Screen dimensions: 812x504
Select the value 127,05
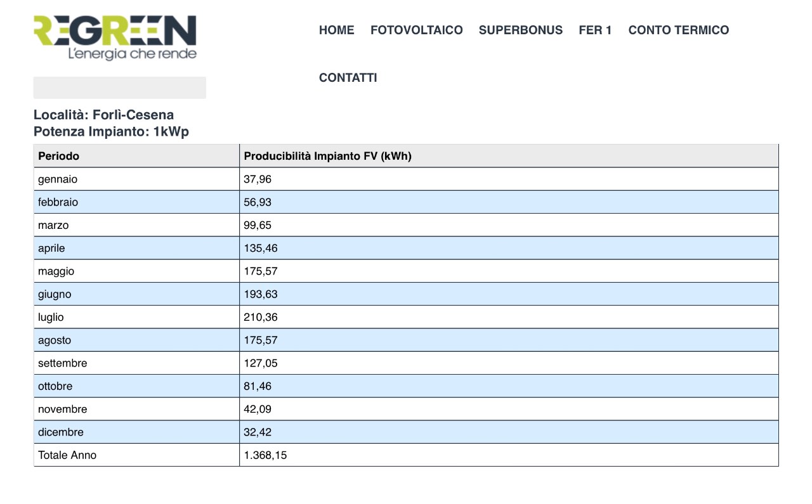(261, 363)
